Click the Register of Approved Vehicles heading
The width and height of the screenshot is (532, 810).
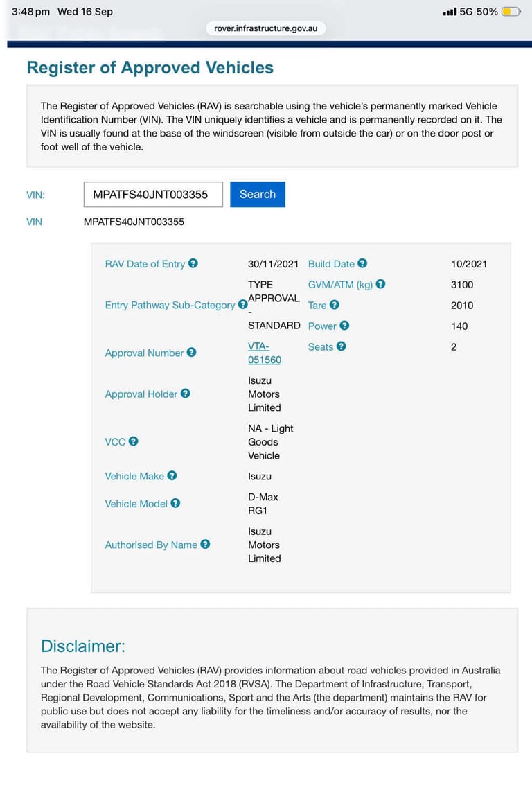pos(150,68)
